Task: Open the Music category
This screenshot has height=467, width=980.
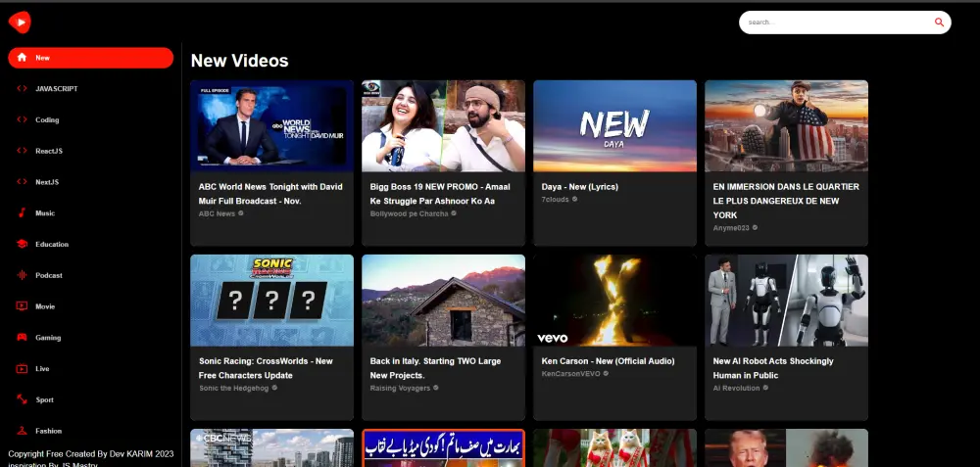Action: [90, 212]
